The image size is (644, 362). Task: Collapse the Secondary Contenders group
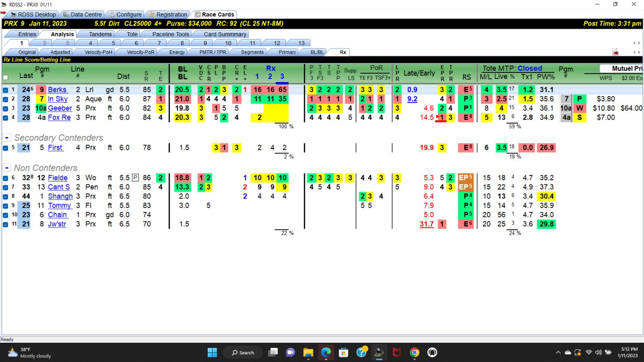[x=7, y=138]
